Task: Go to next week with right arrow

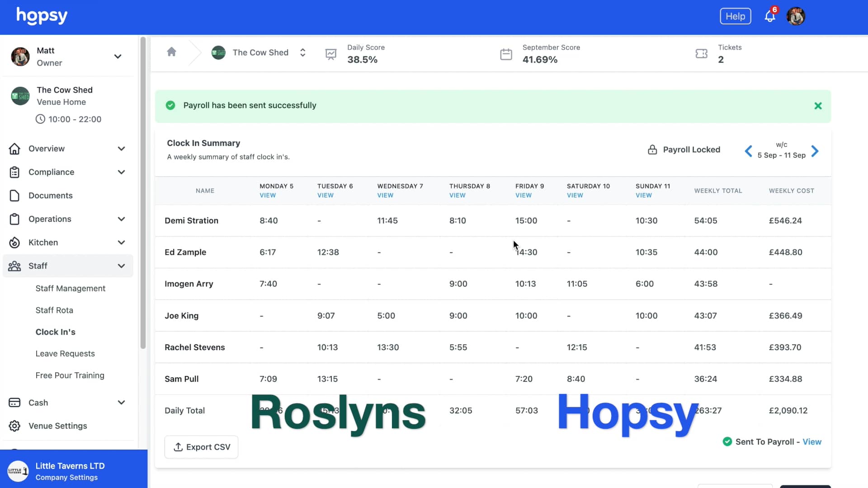Action: pos(816,151)
